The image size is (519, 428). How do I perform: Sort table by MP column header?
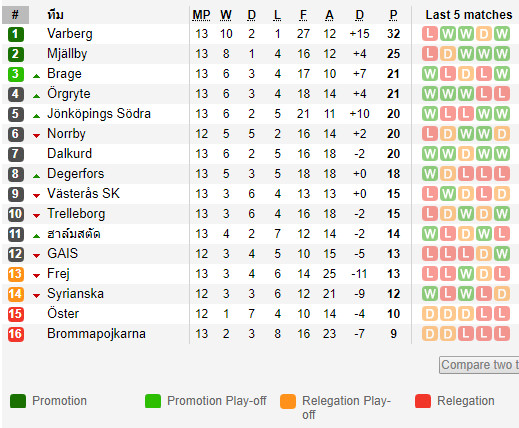(x=201, y=15)
